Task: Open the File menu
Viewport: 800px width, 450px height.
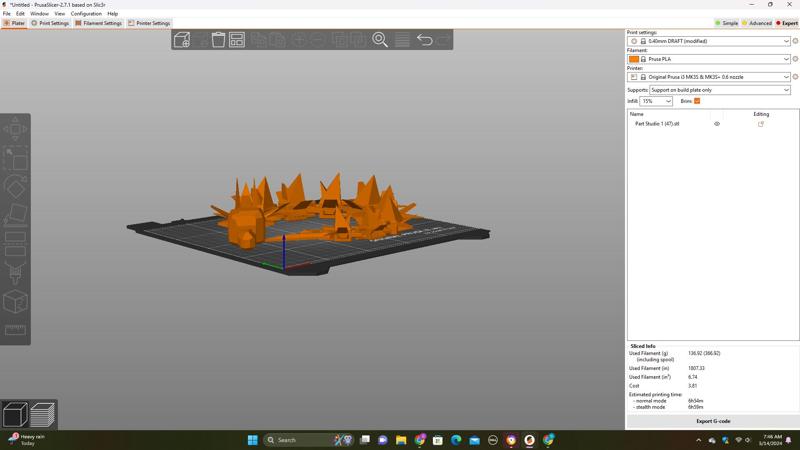Action: [7, 14]
